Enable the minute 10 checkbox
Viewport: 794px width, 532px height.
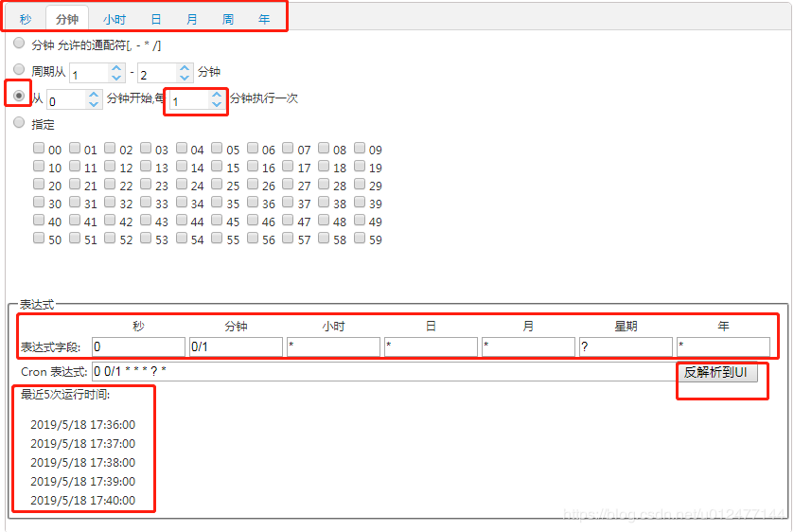(x=39, y=166)
